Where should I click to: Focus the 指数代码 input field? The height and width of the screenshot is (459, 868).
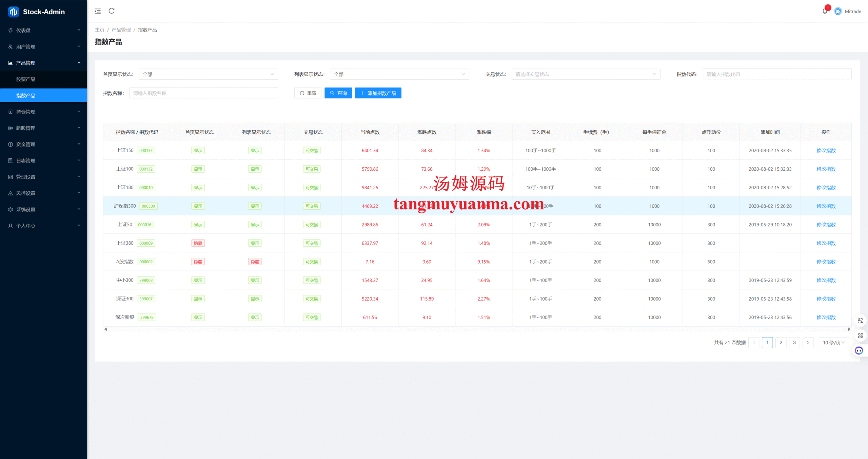coord(776,74)
